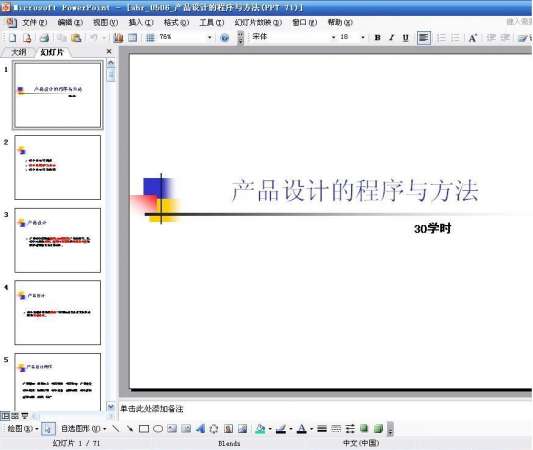Screen dimensions: 533x450
Task: Open the 编辑 menu
Action: [70, 22]
